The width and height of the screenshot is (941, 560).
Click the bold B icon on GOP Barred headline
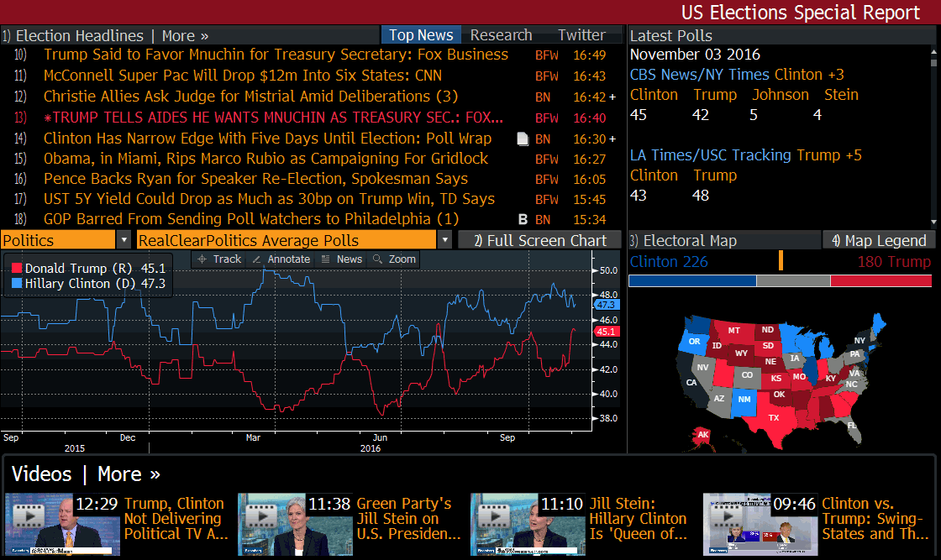[523, 219]
